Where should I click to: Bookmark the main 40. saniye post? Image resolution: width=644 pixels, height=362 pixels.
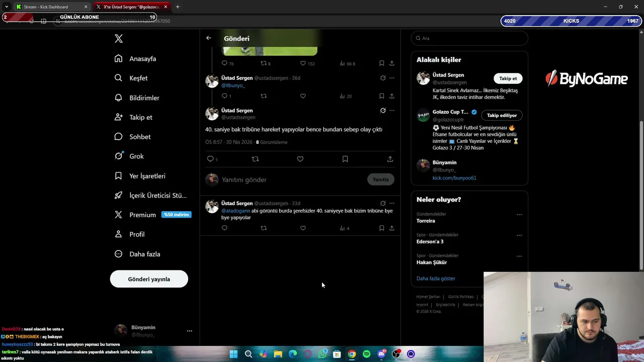[x=345, y=159]
